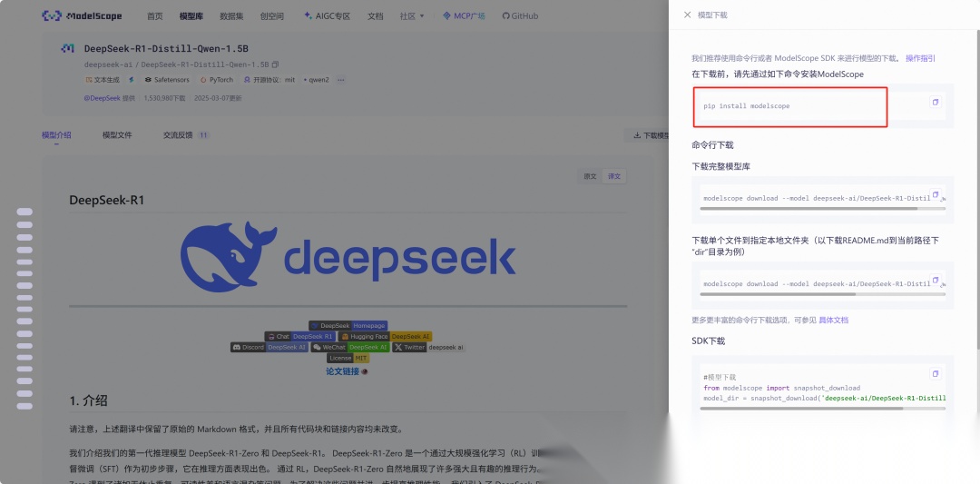Viewport: 980px width, 484px height.
Task: Show the 原文 original version
Action: (590, 176)
